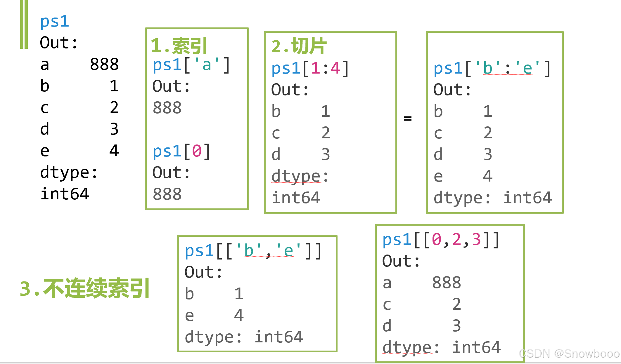Click the ps1[0] code line
The width and height of the screenshot is (621, 364).
click(181, 151)
